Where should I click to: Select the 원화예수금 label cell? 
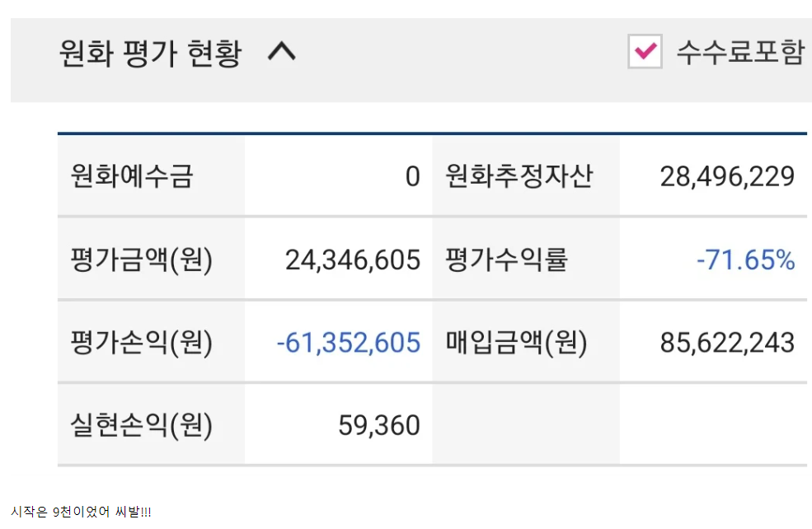(x=132, y=176)
